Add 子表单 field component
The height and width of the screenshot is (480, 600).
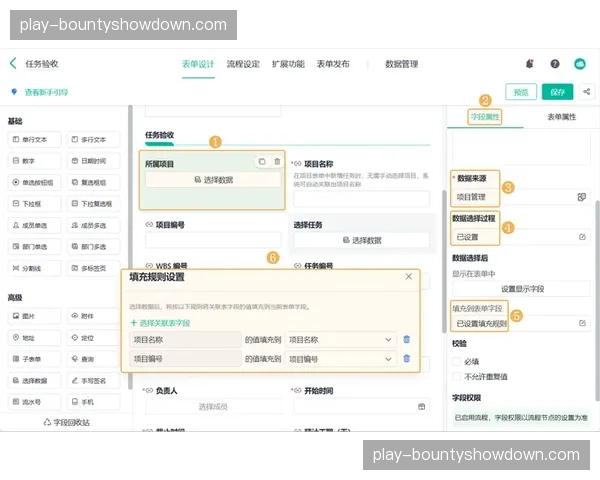(34, 359)
